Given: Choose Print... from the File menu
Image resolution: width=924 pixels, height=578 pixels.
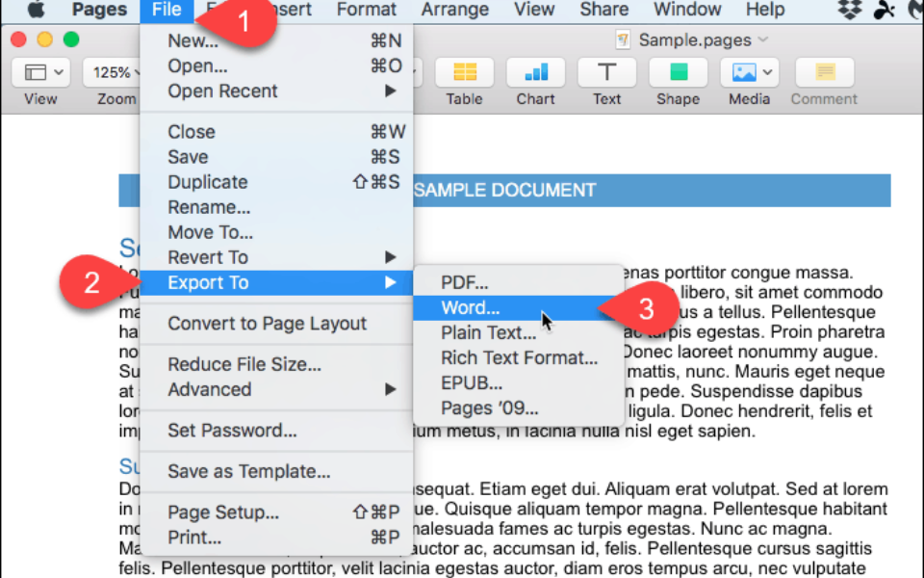Looking at the screenshot, I should click(276, 538).
